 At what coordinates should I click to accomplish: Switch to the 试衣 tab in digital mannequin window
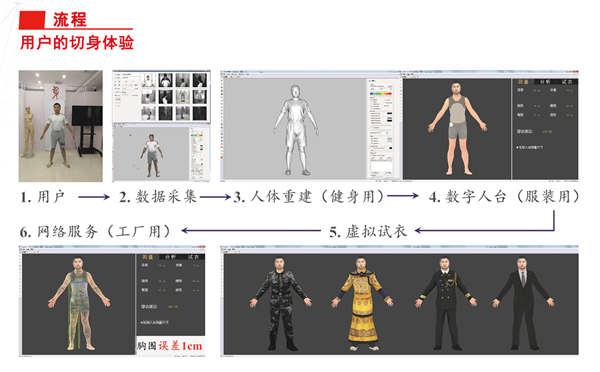(x=567, y=82)
